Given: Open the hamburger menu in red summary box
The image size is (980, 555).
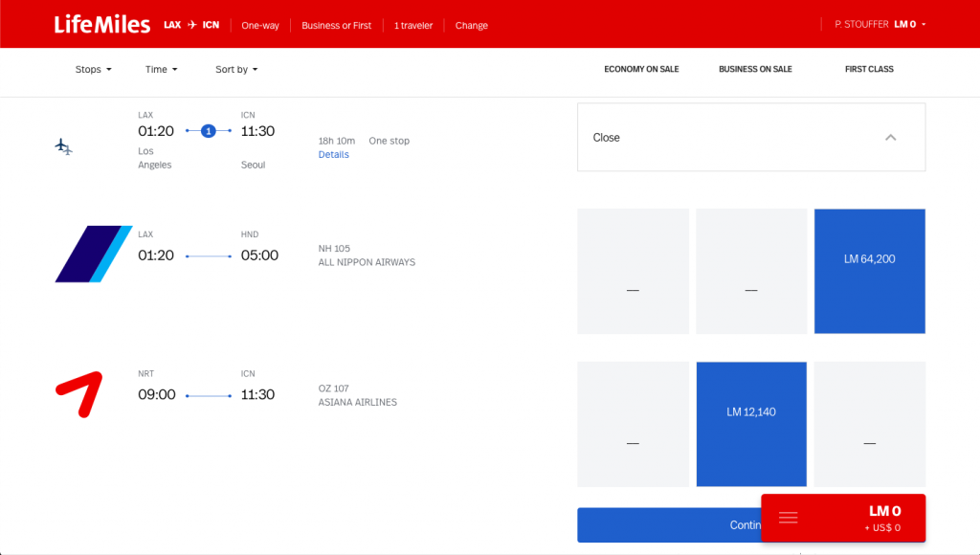Looking at the screenshot, I should (x=789, y=518).
